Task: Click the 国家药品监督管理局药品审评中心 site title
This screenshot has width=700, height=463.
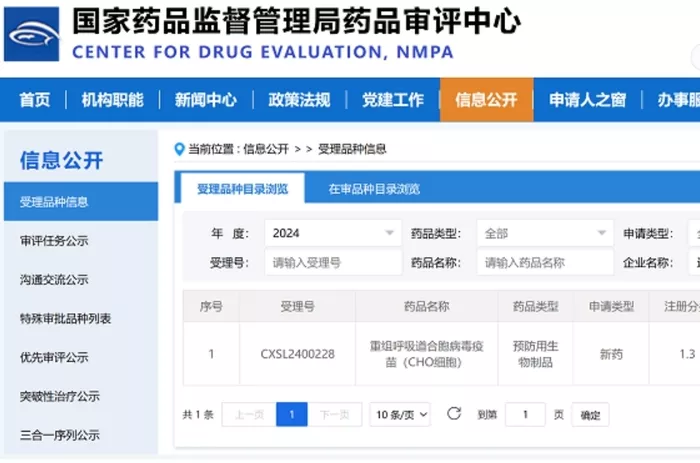Action: 296,21
